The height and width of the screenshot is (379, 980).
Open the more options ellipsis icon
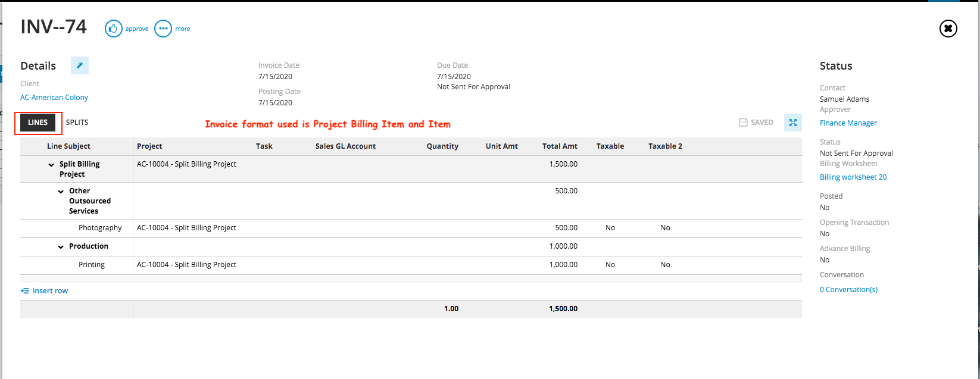[163, 29]
